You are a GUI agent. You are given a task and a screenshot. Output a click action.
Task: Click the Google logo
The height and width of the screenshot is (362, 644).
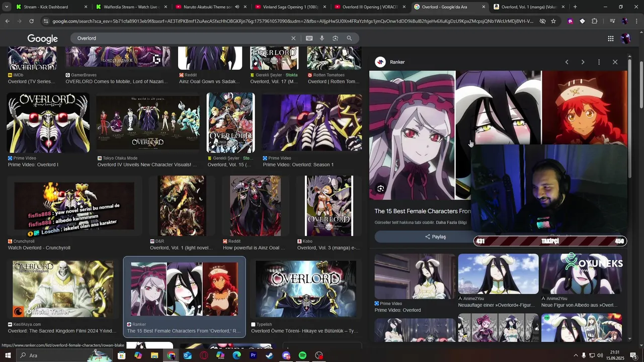(42, 39)
